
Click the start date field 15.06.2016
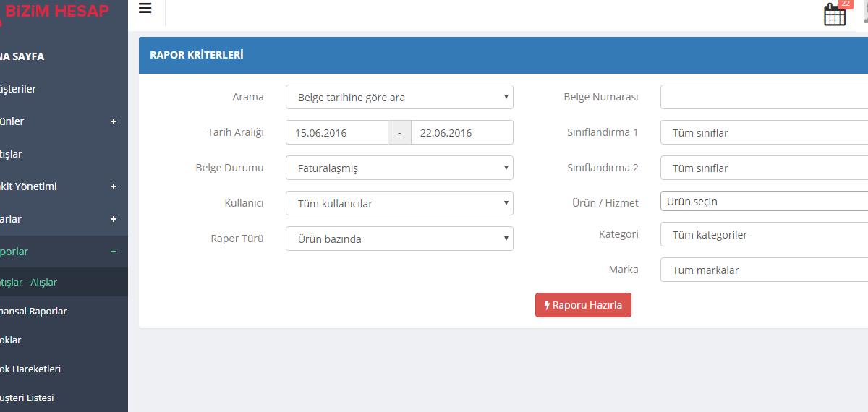point(337,133)
